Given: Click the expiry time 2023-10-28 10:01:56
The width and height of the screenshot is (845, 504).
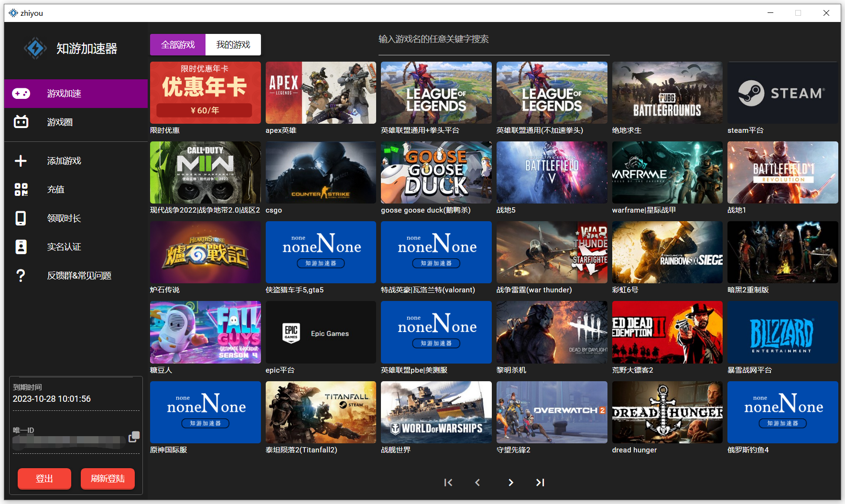Looking at the screenshot, I should 52,399.
